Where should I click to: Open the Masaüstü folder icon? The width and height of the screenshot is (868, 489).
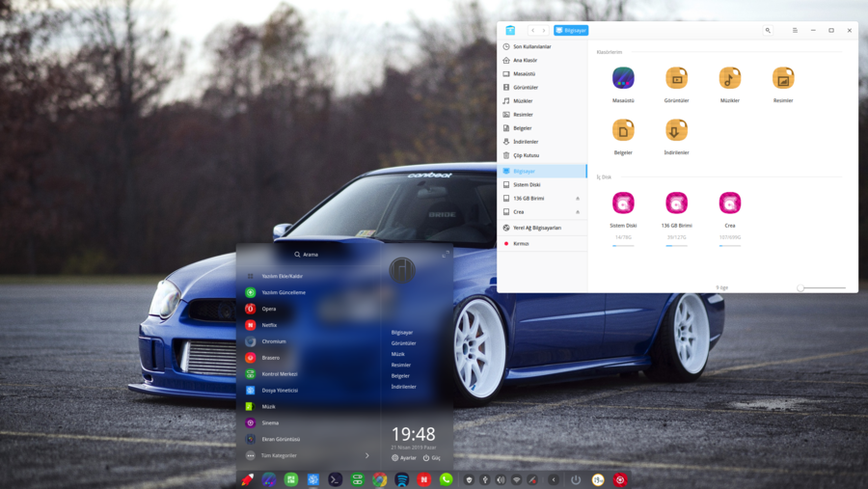(x=623, y=78)
